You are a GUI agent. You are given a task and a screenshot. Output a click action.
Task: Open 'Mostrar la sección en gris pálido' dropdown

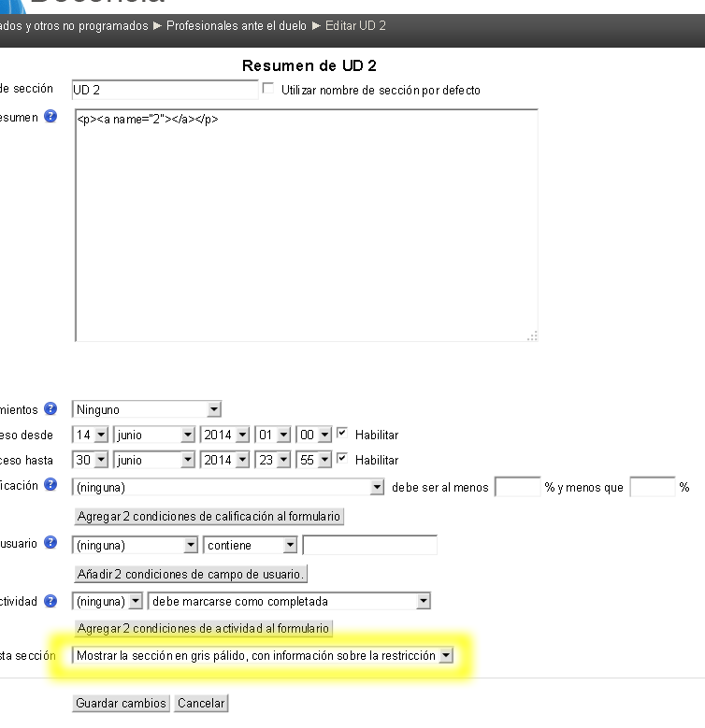[263, 655]
